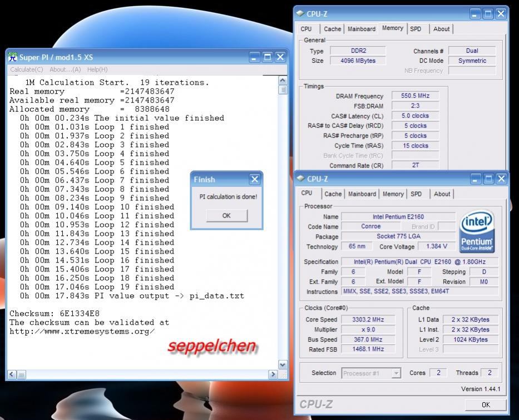Click the Multiplier value x 9.0
The width and height of the screenshot is (519, 420).
coord(368,329)
